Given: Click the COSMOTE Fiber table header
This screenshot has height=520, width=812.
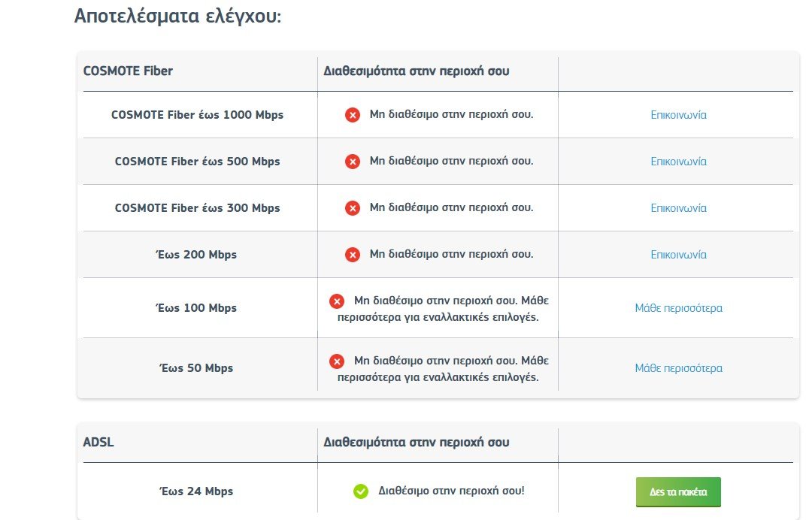Looking at the screenshot, I should click(x=128, y=71).
